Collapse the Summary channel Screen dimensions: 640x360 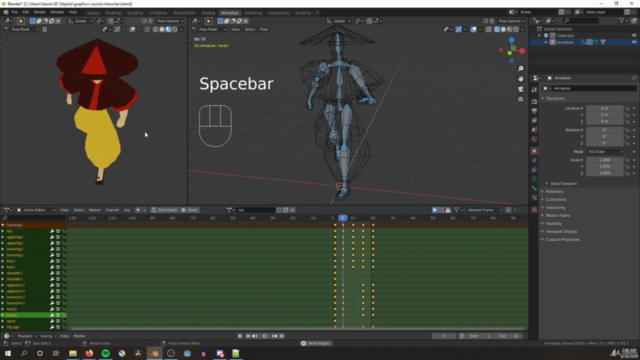[3, 225]
